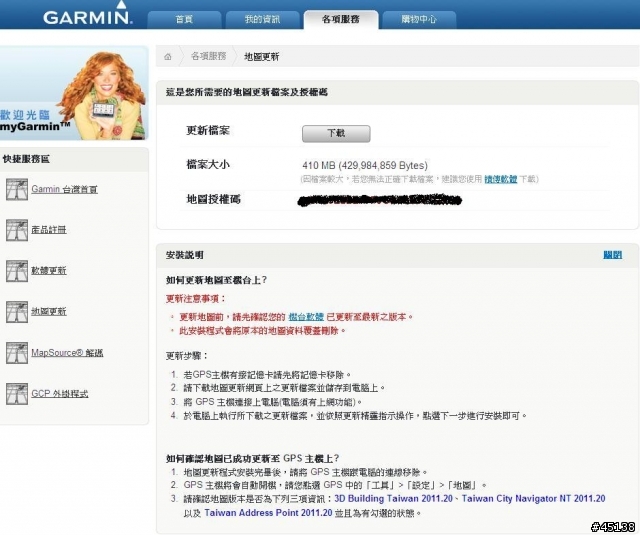
Task: Click the icon beside 產品註冊
Action: (17, 230)
